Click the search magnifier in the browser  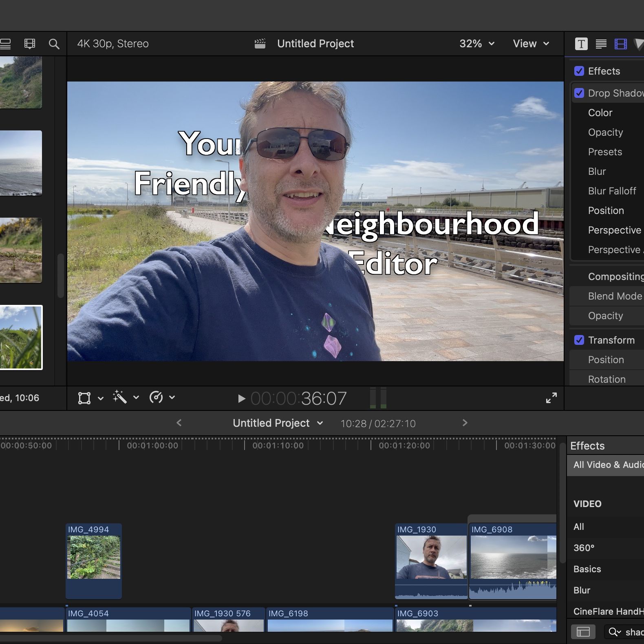[x=54, y=44]
